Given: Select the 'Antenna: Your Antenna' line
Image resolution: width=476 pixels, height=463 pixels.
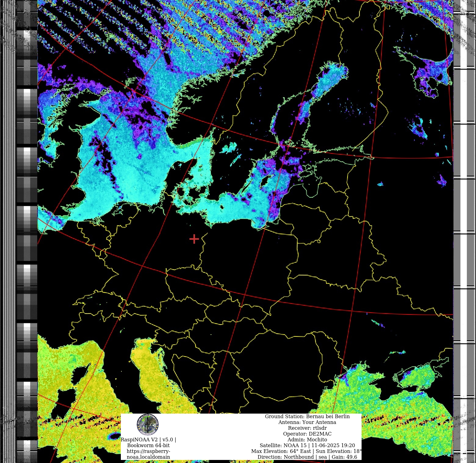Looking at the screenshot, I should pyautogui.click(x=307, y=422).
